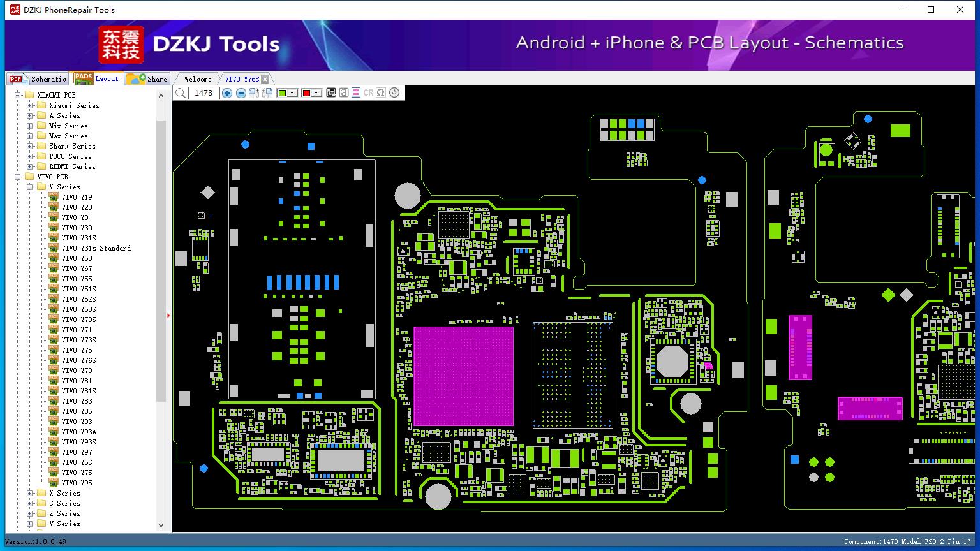Image resolution: width=980 pixels, height=551 pixels.
Task: Click the DZKJ red logo in the banner
Action: (x=121, y=45)
